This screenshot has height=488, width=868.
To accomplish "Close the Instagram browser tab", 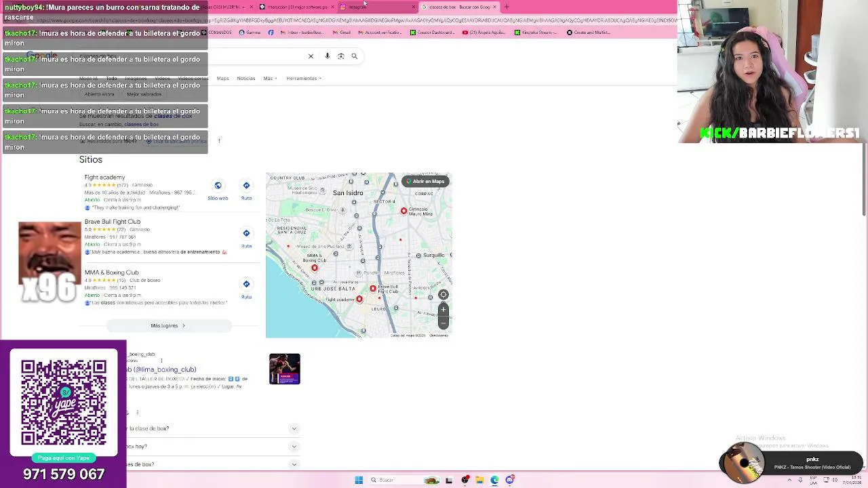I will (x=413, y=7).
